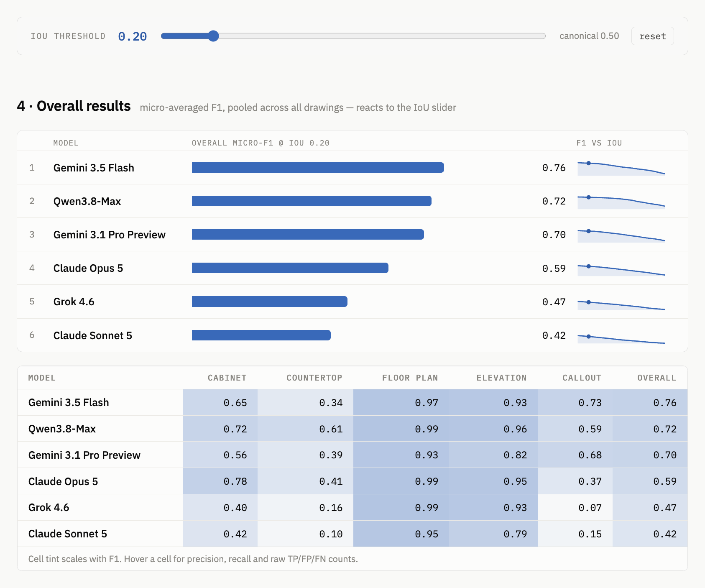Click Qwen3.8-Max countertop cell 0.61
The image size is (705, 588).
(x=306, y=429)
